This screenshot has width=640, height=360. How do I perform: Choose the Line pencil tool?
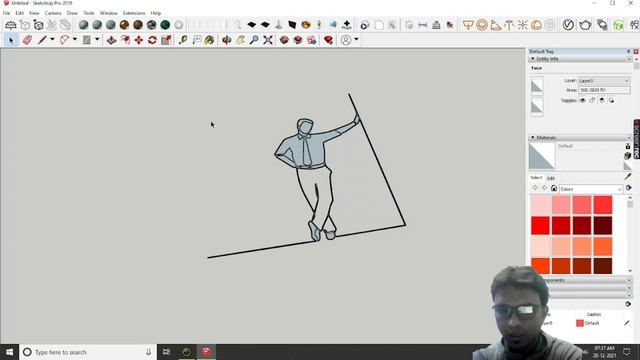pyautogui.click(x=42, y=40)
